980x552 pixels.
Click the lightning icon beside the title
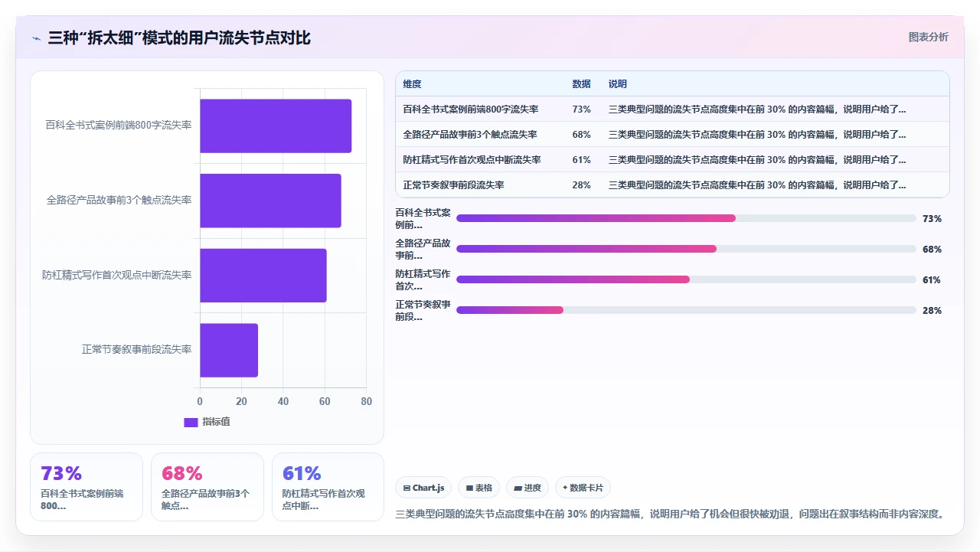click(36, 38)
